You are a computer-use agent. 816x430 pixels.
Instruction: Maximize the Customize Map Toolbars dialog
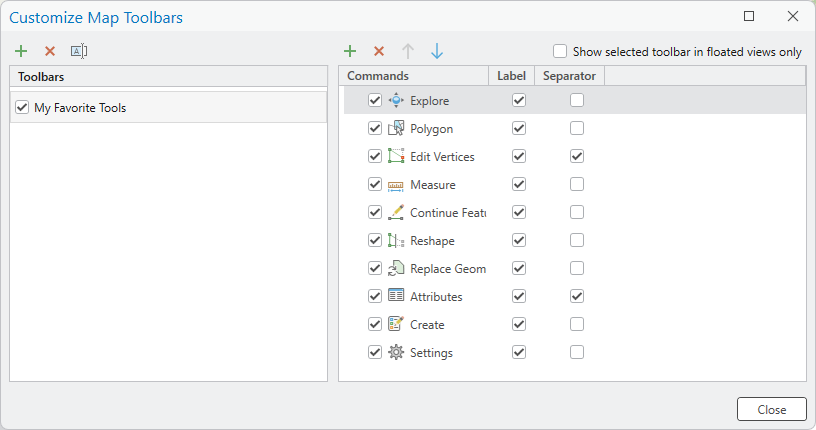[x=749, y=16]
